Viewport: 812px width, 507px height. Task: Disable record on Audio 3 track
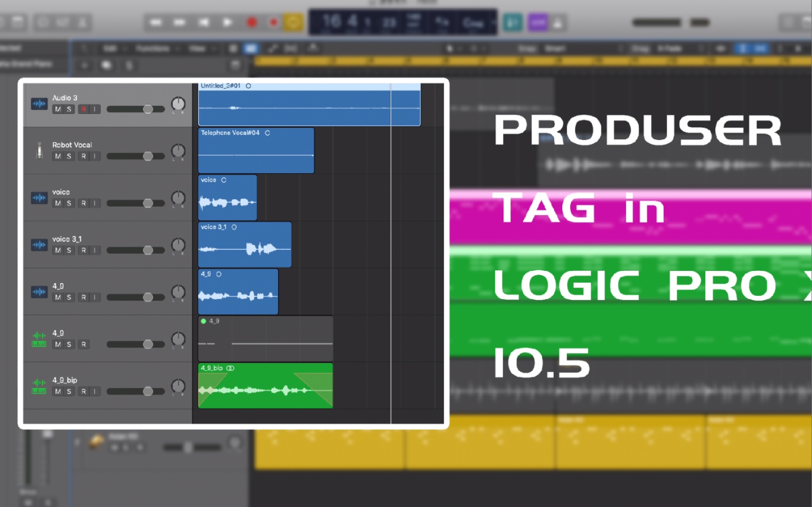click(84, 109)
